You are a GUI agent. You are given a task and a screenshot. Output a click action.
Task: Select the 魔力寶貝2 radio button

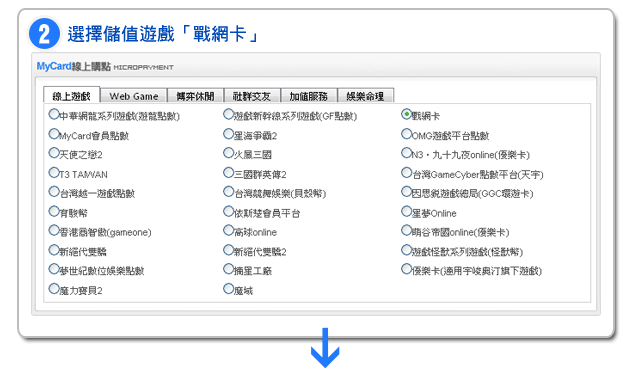click(x=54, y=289)
